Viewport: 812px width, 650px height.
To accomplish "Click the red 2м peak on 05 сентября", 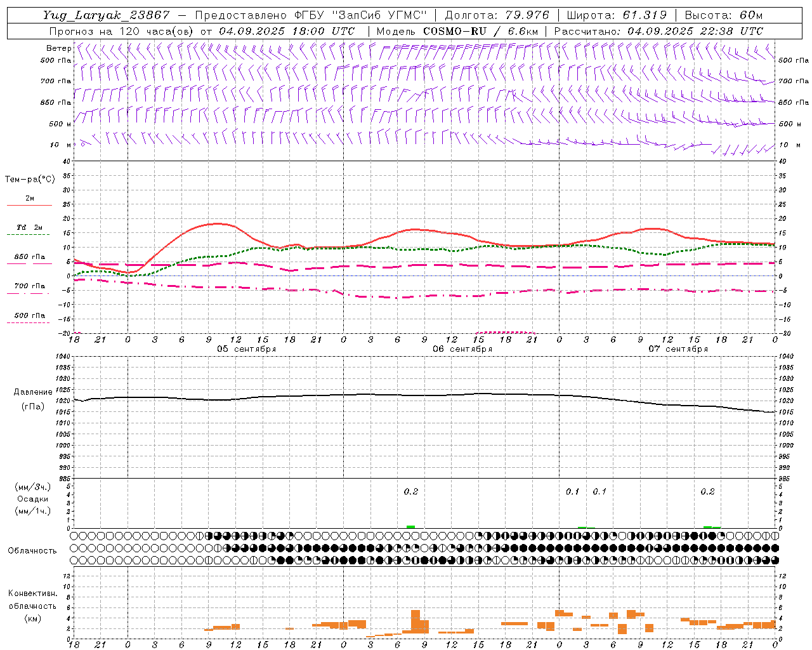I will tap(217, 223).
